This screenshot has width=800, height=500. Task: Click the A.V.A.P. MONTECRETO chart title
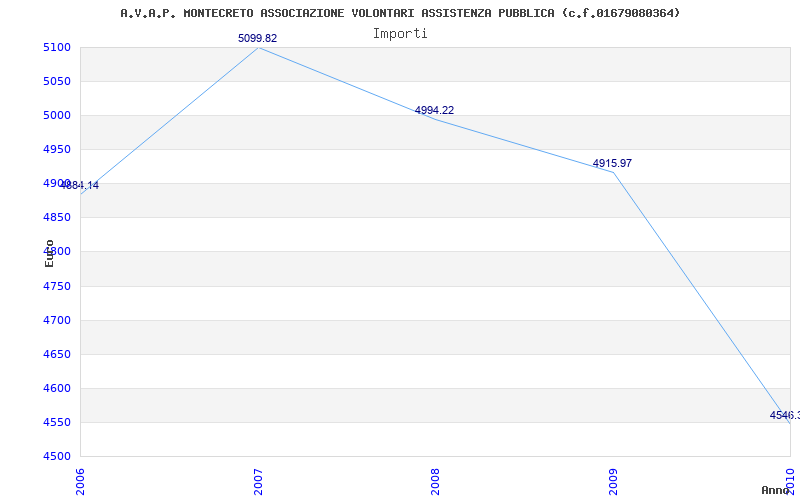click(401, 13)
